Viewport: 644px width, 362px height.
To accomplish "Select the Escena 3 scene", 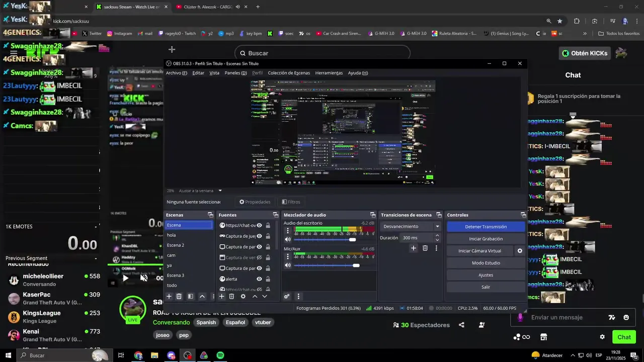I will [189, 276].
